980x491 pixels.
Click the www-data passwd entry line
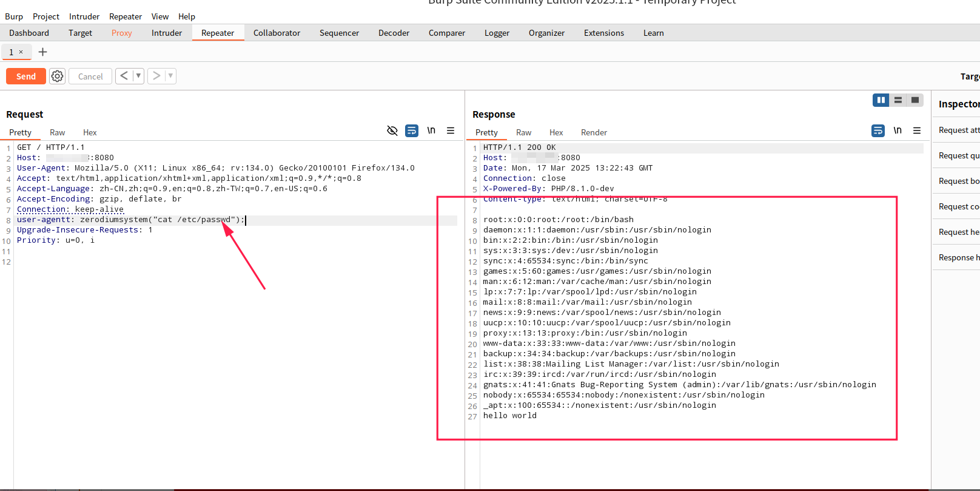[x=609, y=344]
